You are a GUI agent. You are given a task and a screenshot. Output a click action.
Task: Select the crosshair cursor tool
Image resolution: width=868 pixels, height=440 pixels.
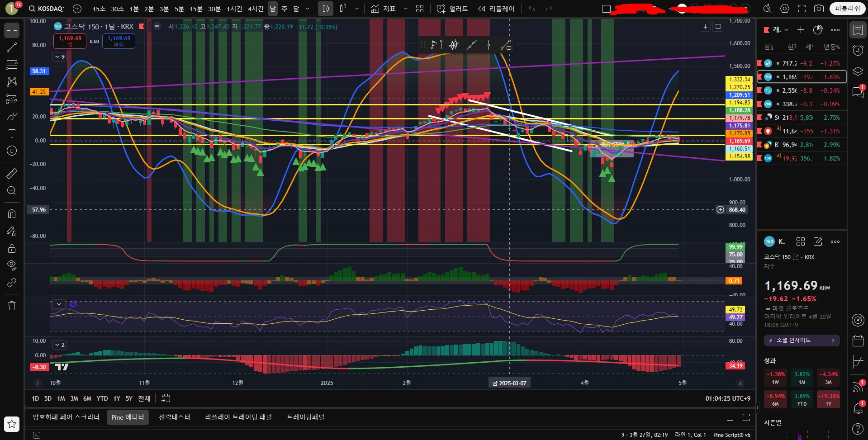click(x=12, y=30)
